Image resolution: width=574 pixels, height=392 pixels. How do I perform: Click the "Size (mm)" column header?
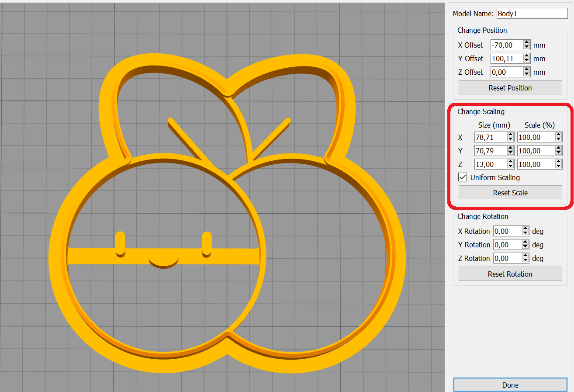click(494, 125)
